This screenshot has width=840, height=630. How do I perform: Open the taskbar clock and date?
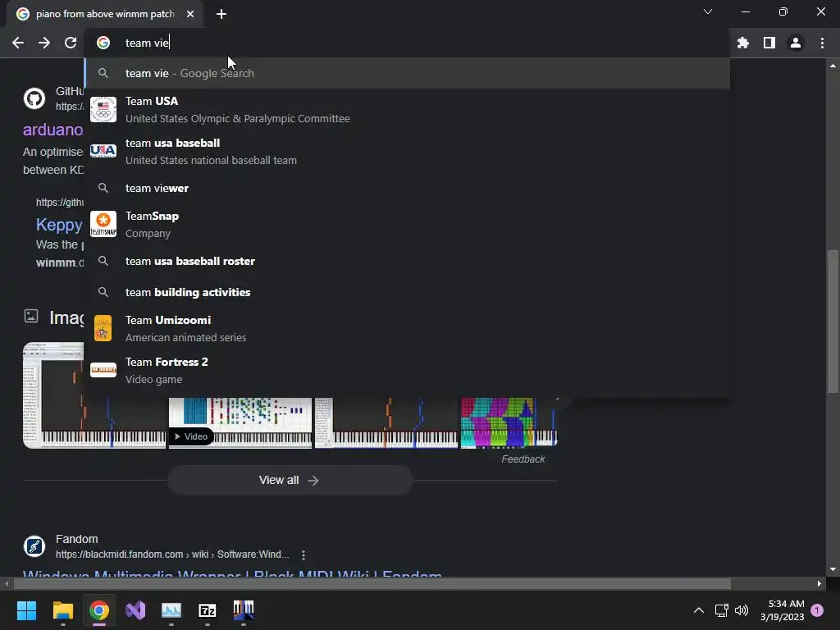[782, 610]
